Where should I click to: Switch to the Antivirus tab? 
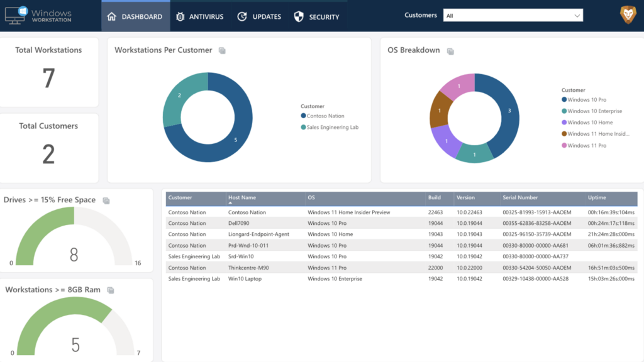[200, 16]
